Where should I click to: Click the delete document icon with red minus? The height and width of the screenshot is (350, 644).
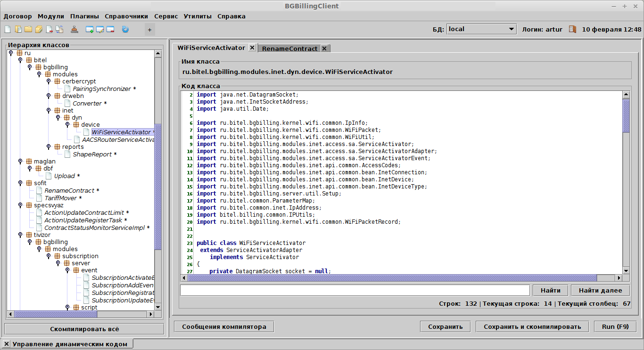50,29
